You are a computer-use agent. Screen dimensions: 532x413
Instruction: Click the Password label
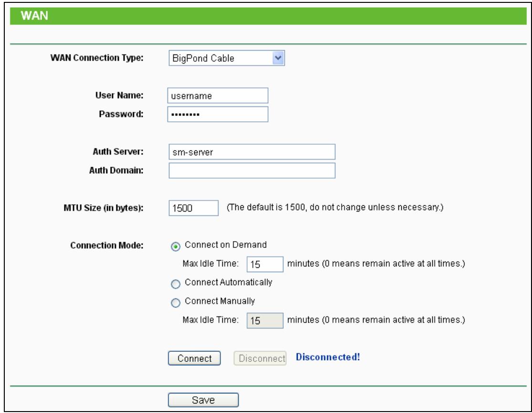(121, 114)
